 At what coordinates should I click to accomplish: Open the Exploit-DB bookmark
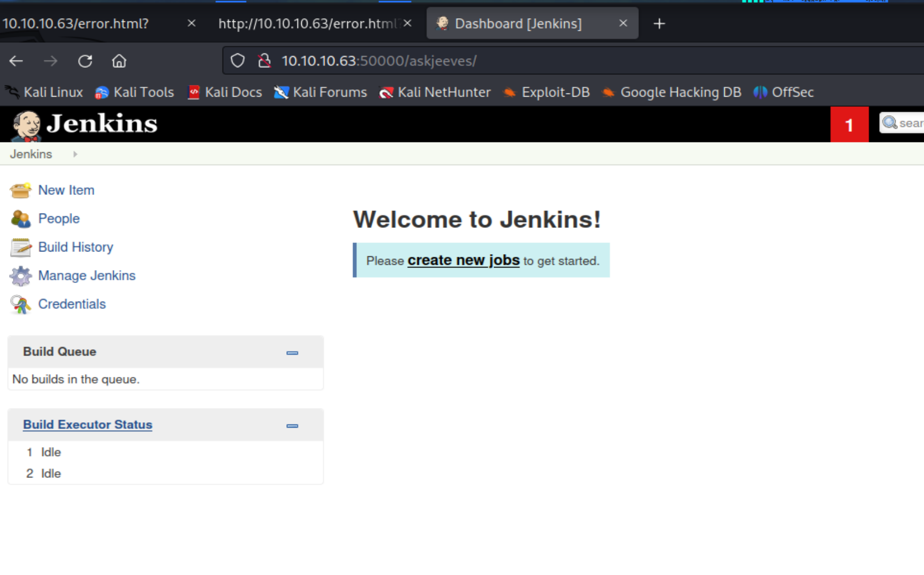coord(546,92)
